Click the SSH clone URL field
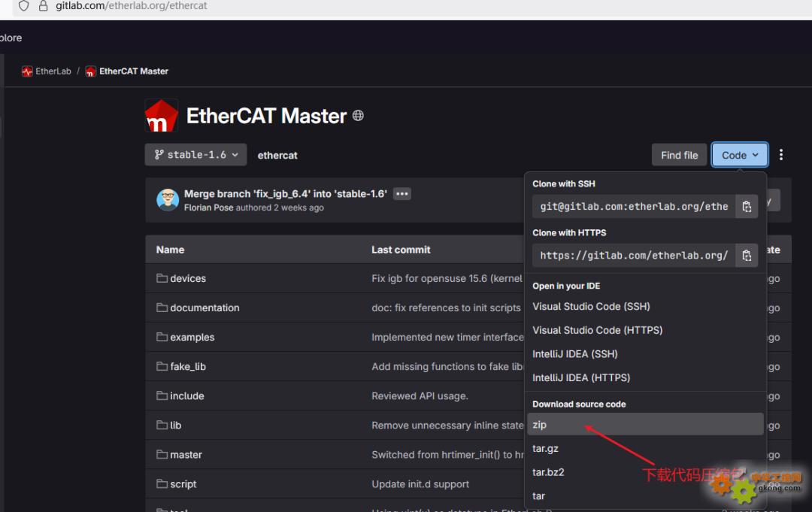The width and height of the screenshot is (812, 512). tap(634, 207)
